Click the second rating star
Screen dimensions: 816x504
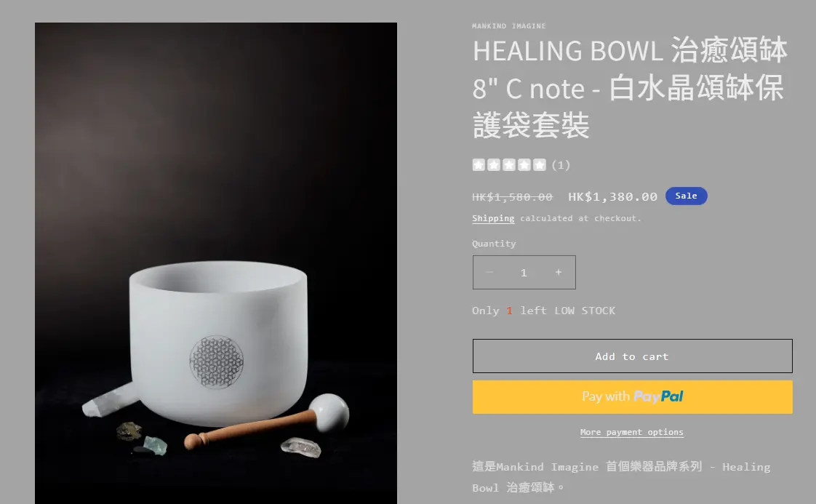[x=494, y=165]
